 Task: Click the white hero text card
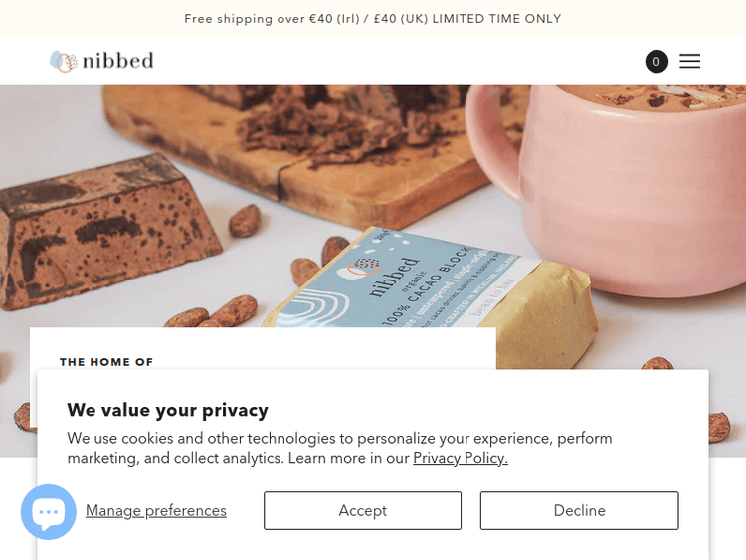pyautogui.click(x=298, y=348)
